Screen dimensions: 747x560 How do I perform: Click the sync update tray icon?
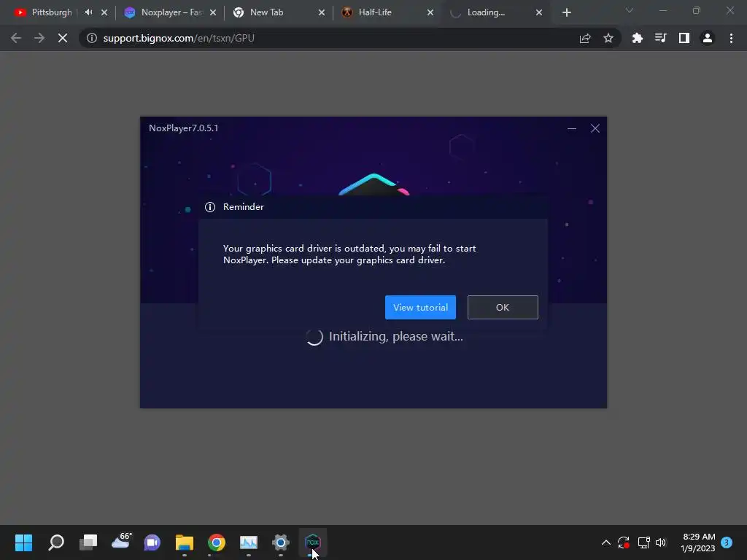coord(624,542)
